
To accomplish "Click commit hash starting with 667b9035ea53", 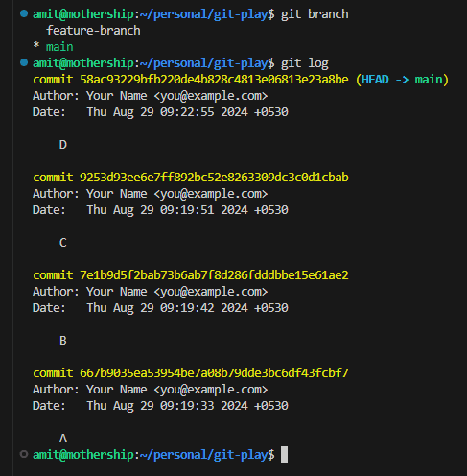I will 214,373.
